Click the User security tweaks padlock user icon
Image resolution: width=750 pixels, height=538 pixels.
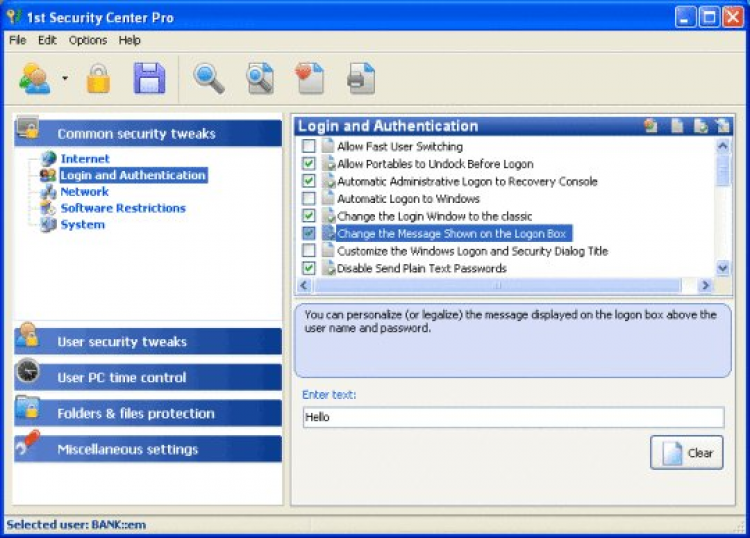(27, 334)
